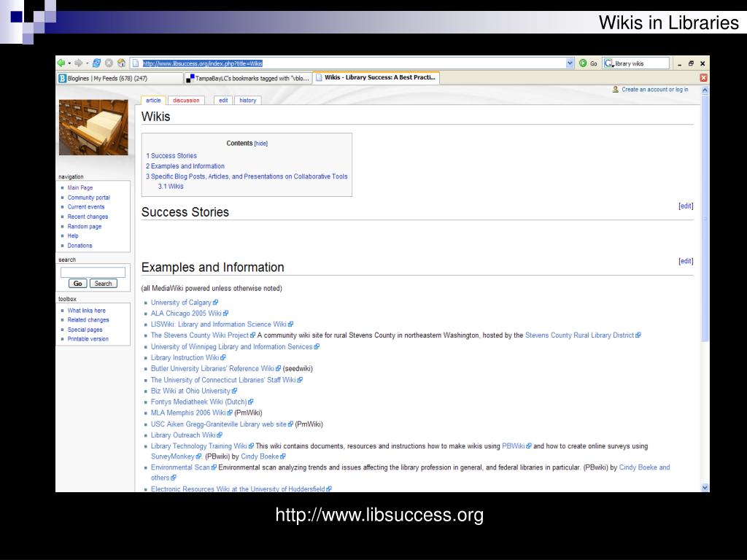Click the wiki search input field
The width and height of the screenshot is (747, 560).
(x=93, y=272)
